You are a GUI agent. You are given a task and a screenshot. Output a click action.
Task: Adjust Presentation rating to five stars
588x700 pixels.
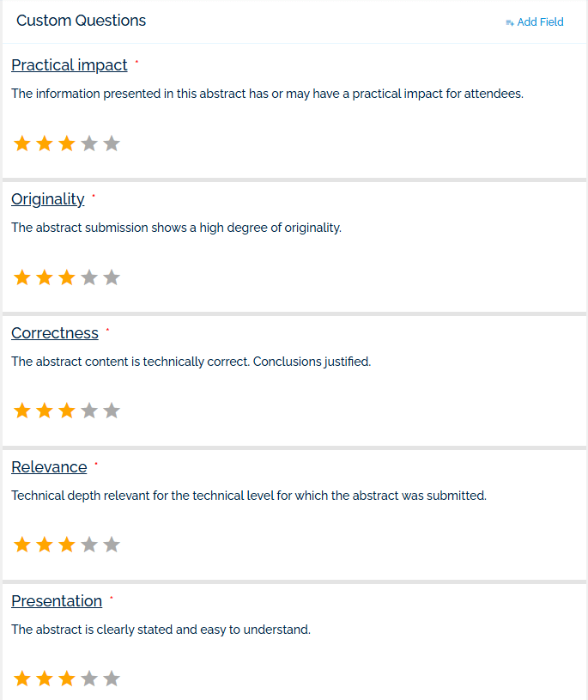[x=112, y=678]
